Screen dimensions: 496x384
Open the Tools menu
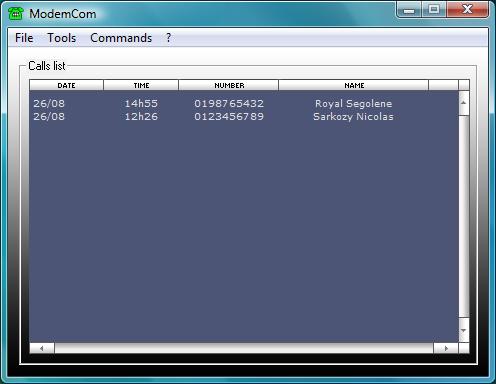point(62,38)
